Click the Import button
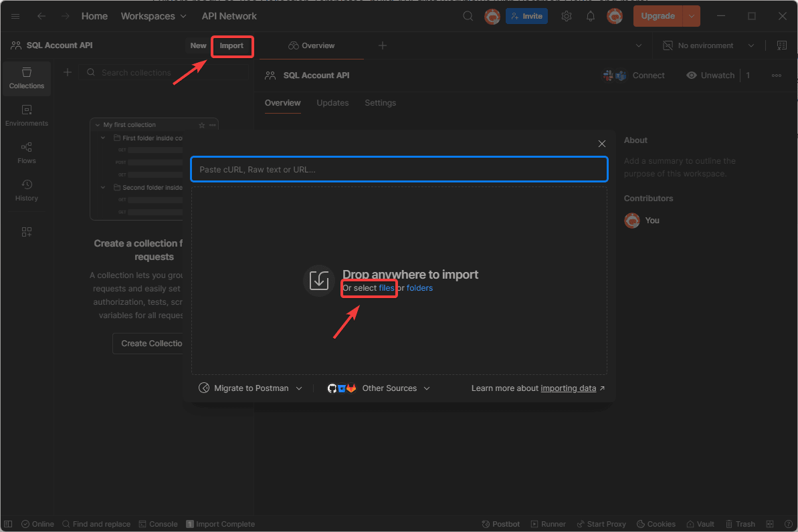The width and height of the screenshot is (798, 532). (x=231, y=45)
